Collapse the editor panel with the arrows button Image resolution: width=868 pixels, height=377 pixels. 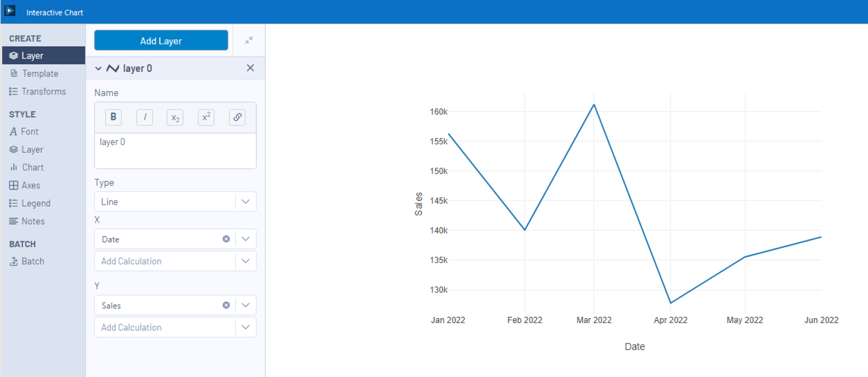[x=249, y=40]
